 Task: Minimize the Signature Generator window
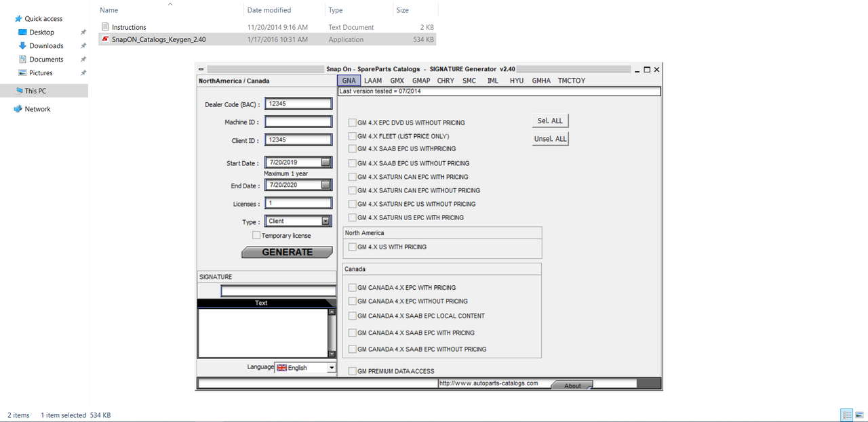click(x=637, y=69)
